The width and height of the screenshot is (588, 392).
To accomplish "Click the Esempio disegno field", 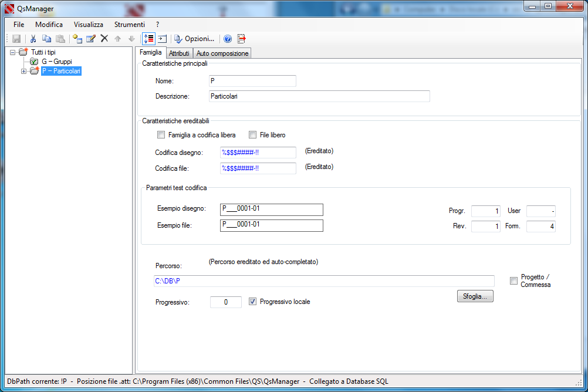I will point(272,209).
